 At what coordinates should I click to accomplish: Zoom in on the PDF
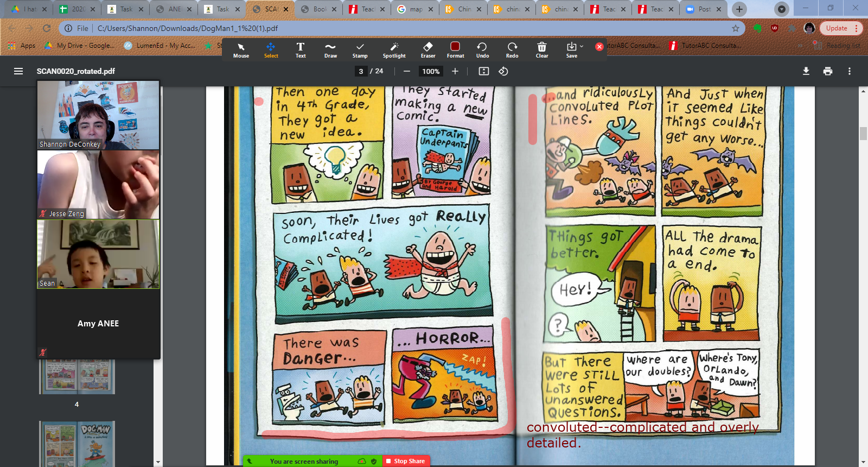[455, 71]
